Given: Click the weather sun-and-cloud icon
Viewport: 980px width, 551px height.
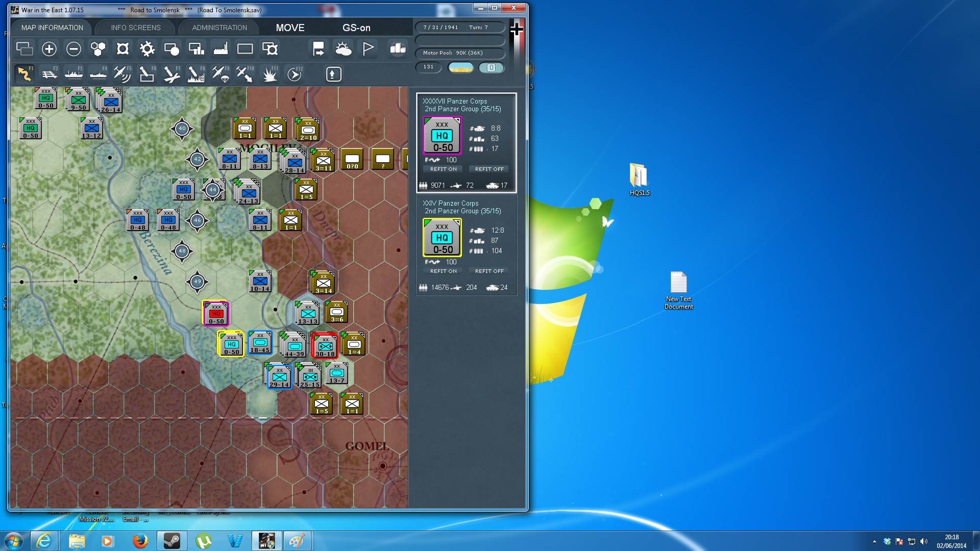Looking at the screenshot, I should click(343, 49).
